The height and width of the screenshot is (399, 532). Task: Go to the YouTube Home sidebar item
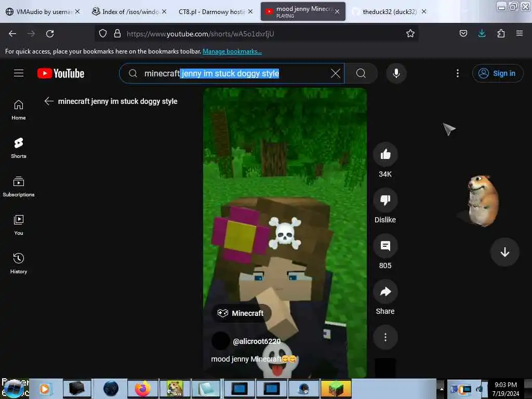[19, 110]
